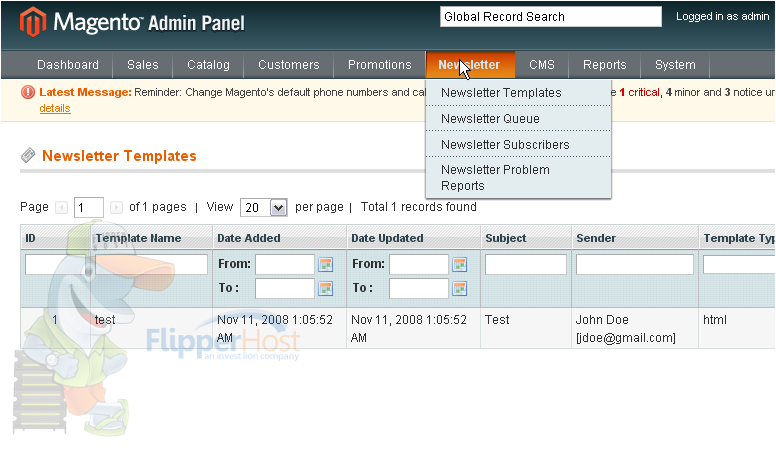Open the Newsletter menu
This screenshot has width=776, height=450.
coord(470,65)
